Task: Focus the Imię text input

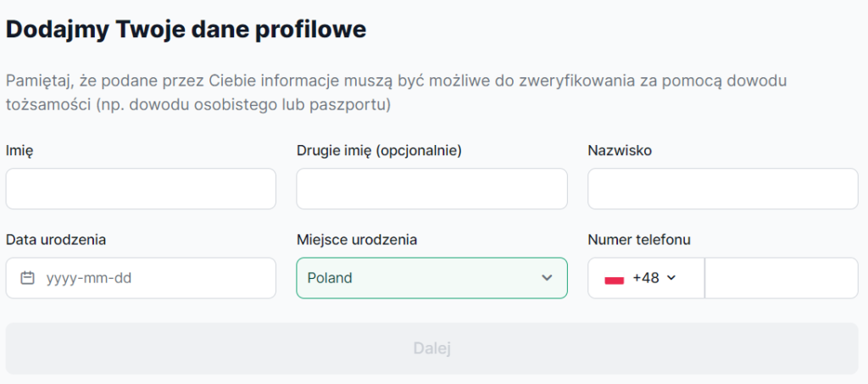Action: [141, 189]
